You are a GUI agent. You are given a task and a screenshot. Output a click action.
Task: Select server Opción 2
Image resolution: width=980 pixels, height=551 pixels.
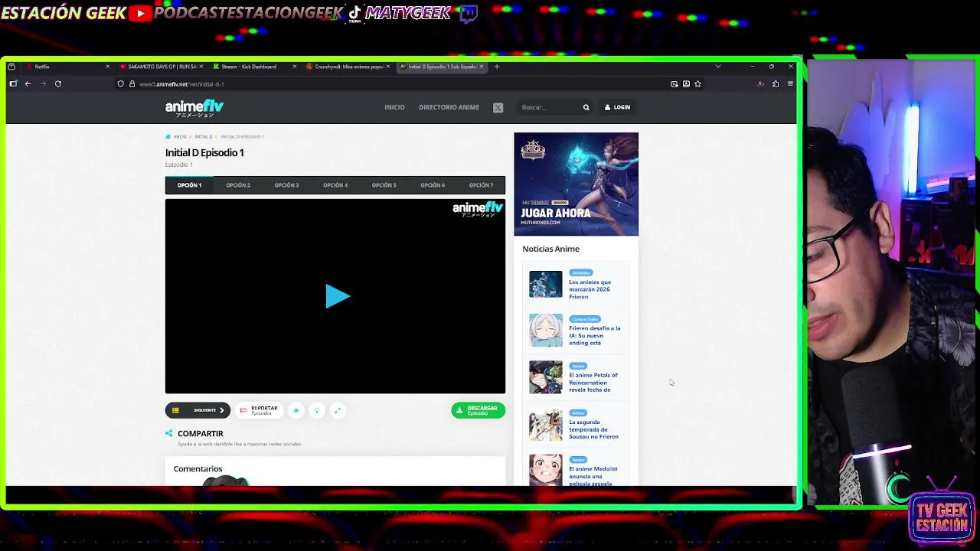pyautogui.click(x=238, y=185)
